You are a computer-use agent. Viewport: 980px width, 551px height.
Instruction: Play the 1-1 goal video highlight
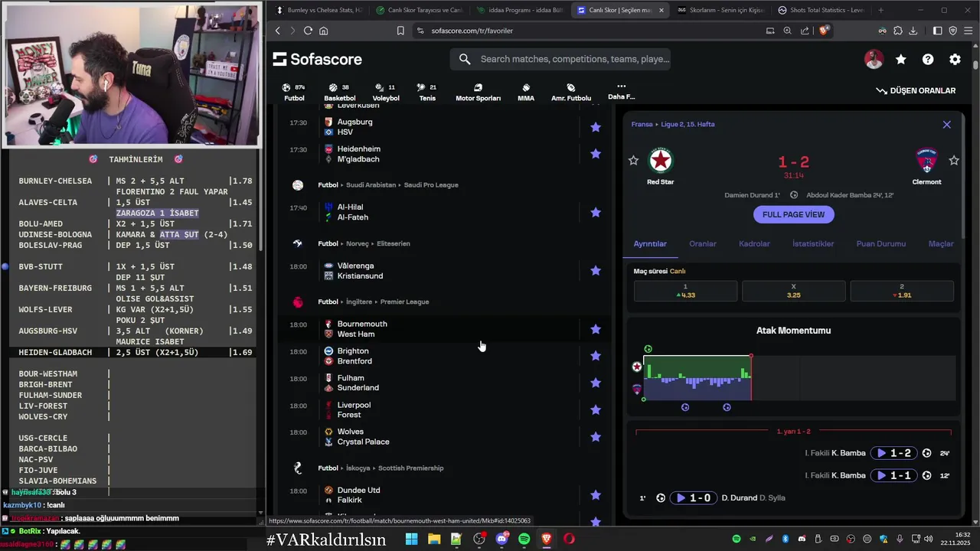point(893,475)
